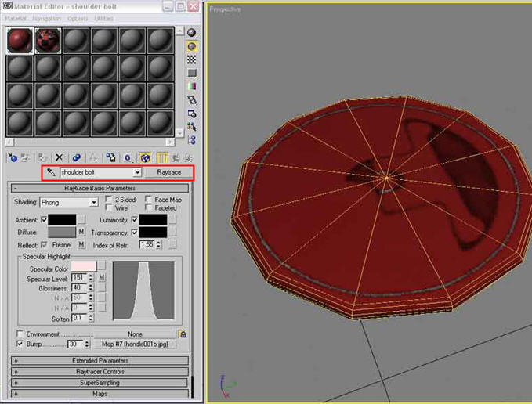This screenshot has height=404, width=532.
Task: Toggle Show Map in Viewport icon
Action: coord(146,157)
